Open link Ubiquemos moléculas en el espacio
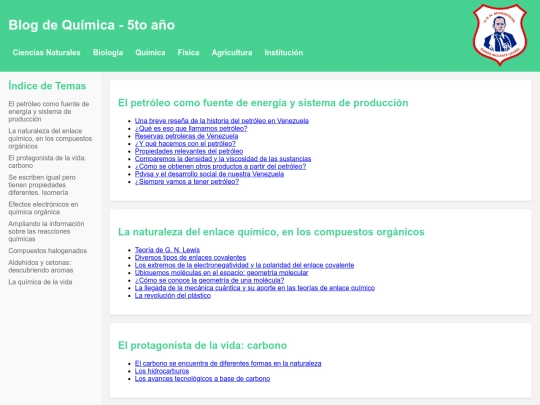This screenshot has height=405, width=540. [x=221, y=273]
